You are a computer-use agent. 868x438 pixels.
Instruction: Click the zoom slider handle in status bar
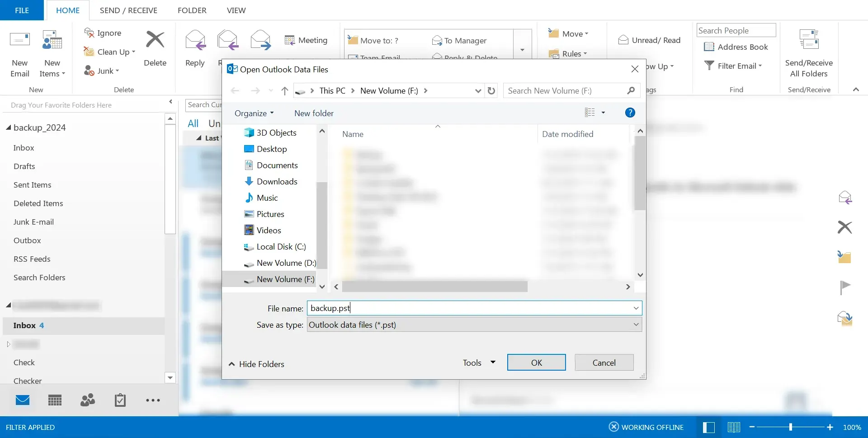coord(791,427)
